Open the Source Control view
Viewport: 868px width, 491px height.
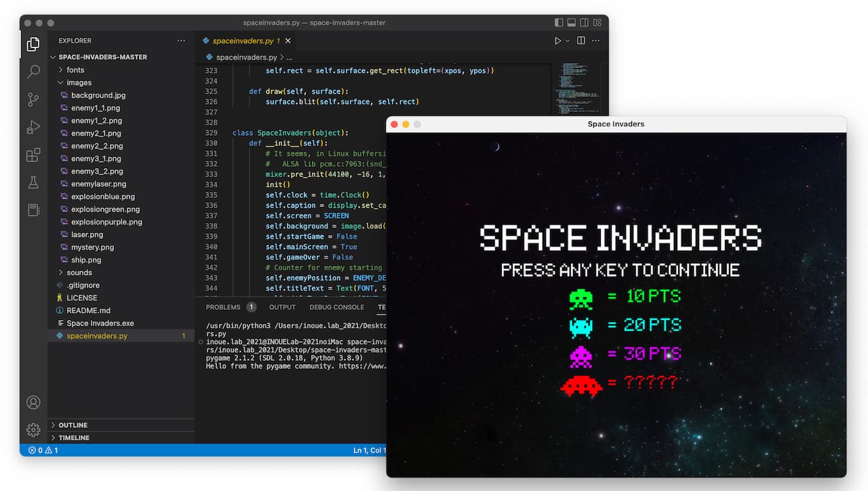click(x=33, y=100)
